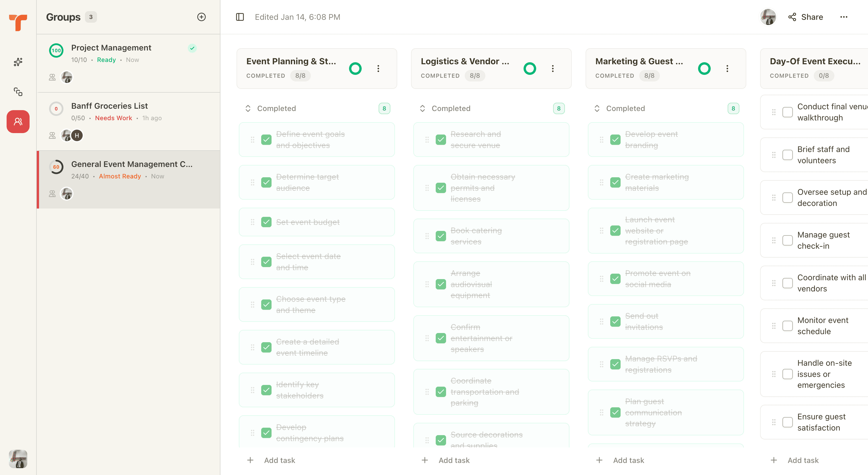The width and height of the screenshot is (868, 475).
Task: Click Day-Of Event Execu... column title
Action: 815,61
